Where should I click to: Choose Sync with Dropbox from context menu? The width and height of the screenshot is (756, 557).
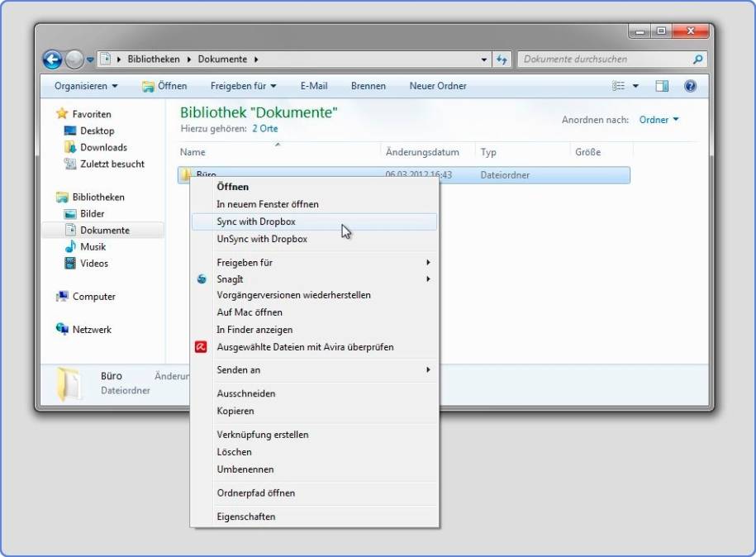coord(256,221)
